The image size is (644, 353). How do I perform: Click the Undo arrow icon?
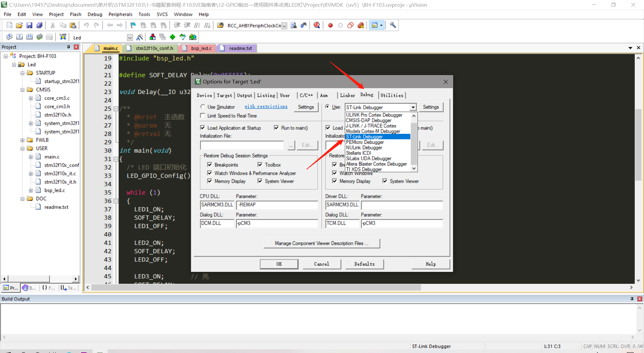(86, 25)
